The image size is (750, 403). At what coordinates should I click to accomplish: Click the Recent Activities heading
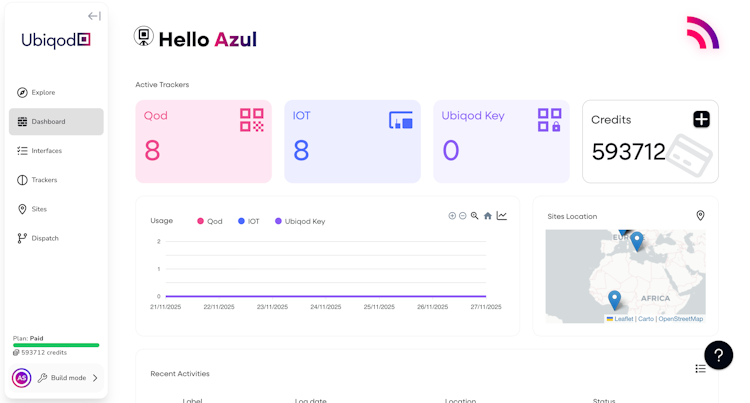pyautogui.click(x=180, y=374)
